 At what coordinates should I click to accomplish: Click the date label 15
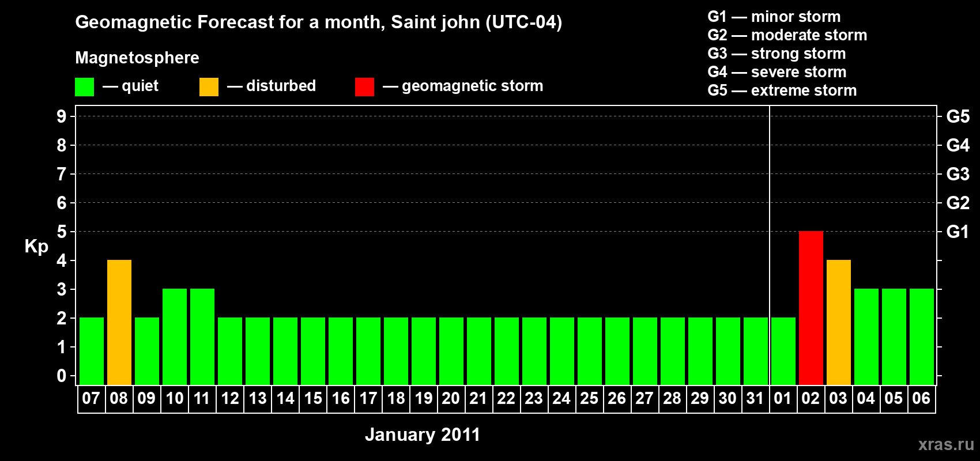(313, 399)
